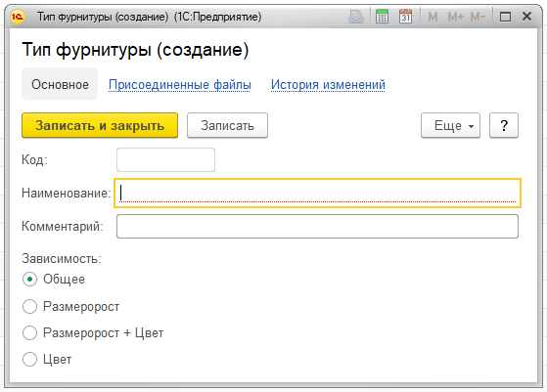Open История изменений link
547x392 pixels.
click(x=328, y=85)
